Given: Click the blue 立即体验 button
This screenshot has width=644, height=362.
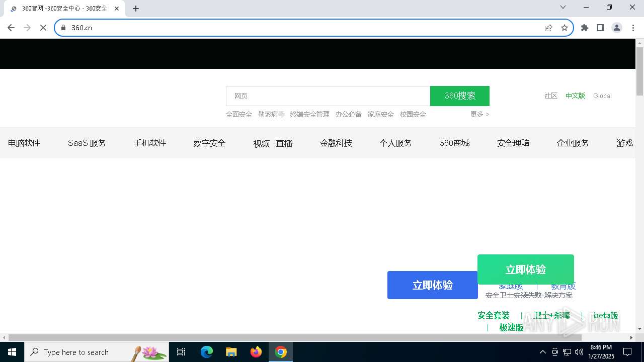Looking at the screenshot, I should [433, 285].
